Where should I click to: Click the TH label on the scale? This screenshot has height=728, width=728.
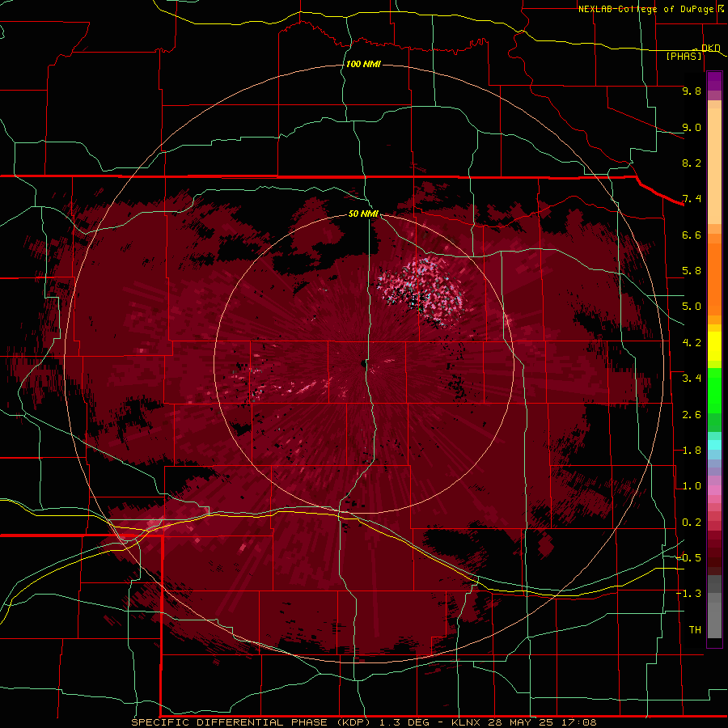(x=695, y=630)
